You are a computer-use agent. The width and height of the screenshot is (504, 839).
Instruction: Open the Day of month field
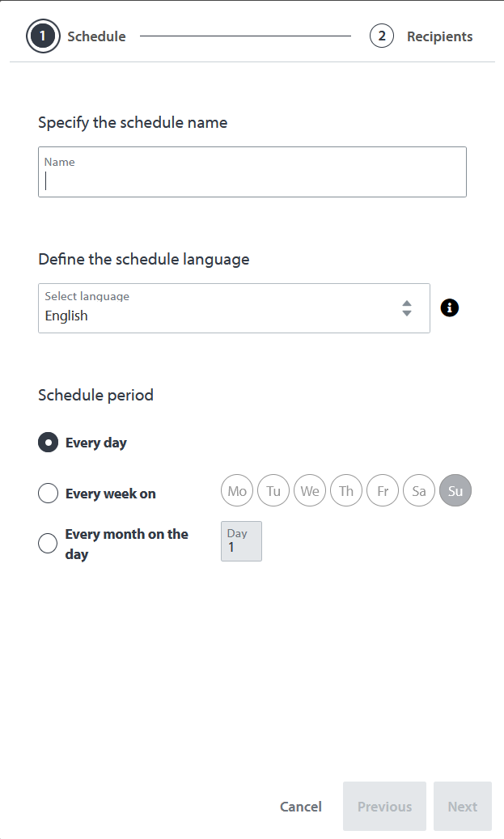click(x=241, y=541)
